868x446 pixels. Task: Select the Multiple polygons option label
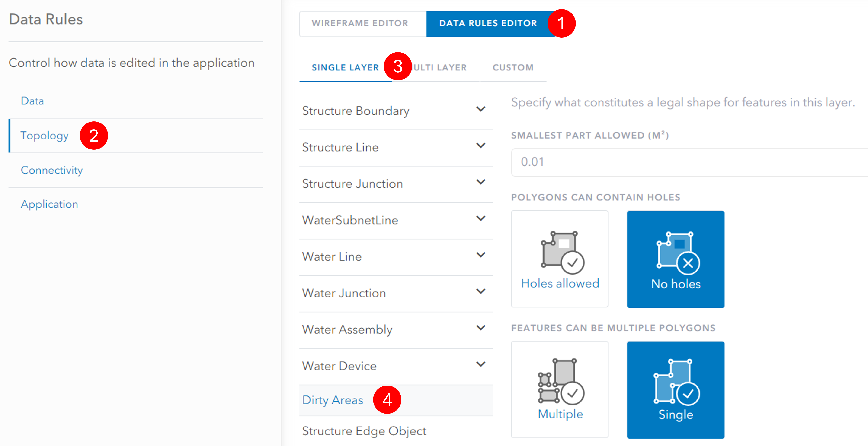(560, 414)
